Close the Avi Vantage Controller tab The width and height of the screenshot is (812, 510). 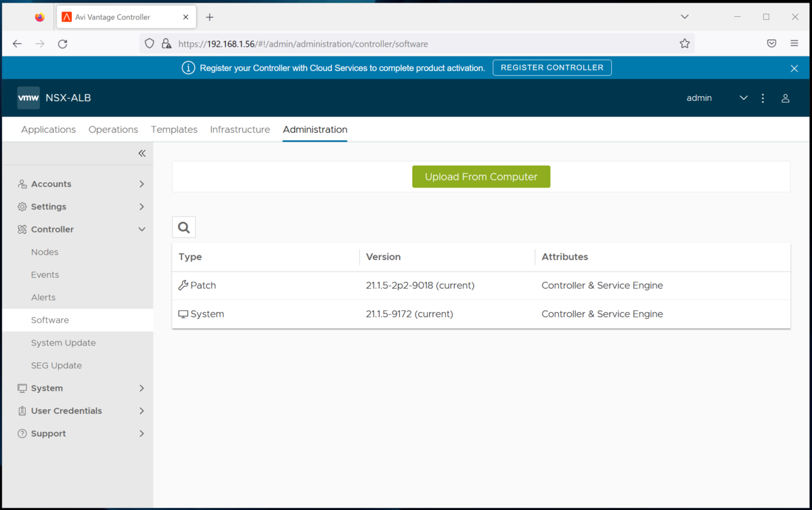point(186,17)
